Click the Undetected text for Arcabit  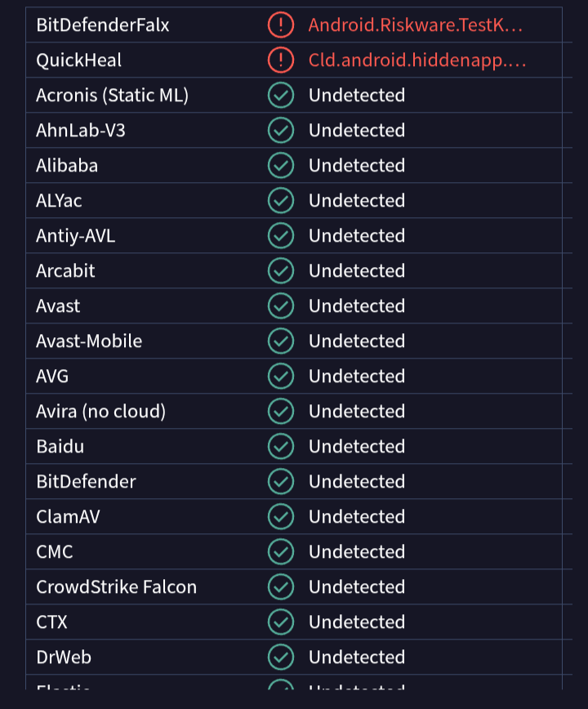pos(356,270)
